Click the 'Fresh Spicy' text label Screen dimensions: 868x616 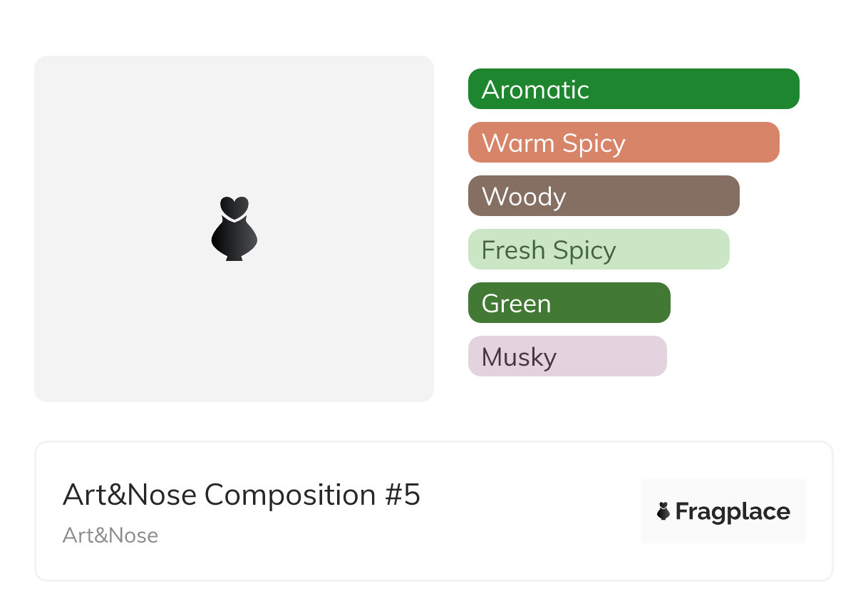(549, 250)
